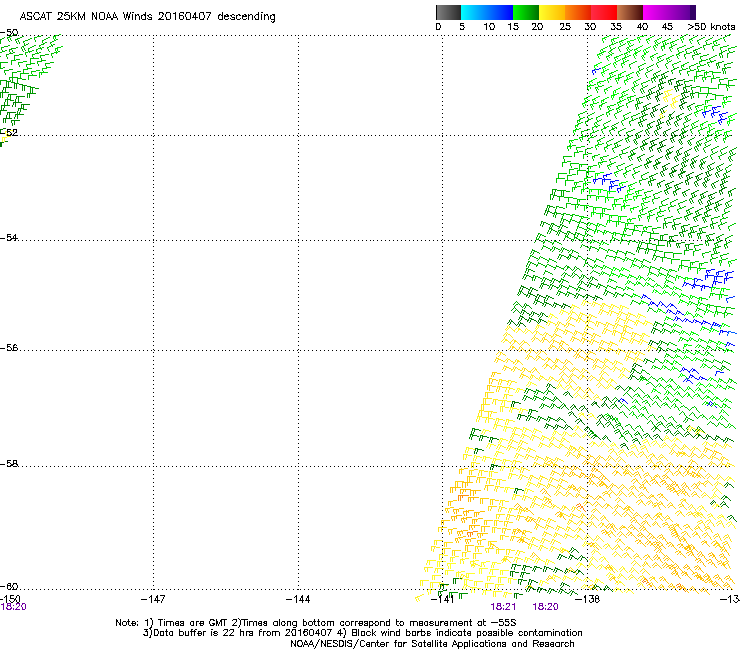Viewport: 740px width, 650px height.
Task: Click the latitude label -54
Action: (9, 237)
